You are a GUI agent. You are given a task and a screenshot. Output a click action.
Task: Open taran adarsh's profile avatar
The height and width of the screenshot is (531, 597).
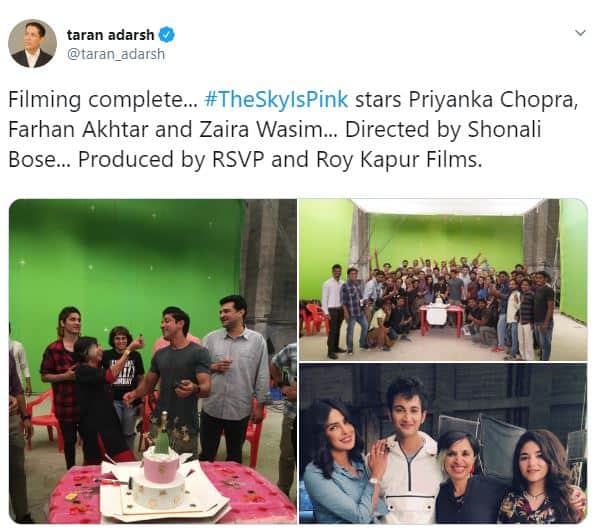pos(32,43)
